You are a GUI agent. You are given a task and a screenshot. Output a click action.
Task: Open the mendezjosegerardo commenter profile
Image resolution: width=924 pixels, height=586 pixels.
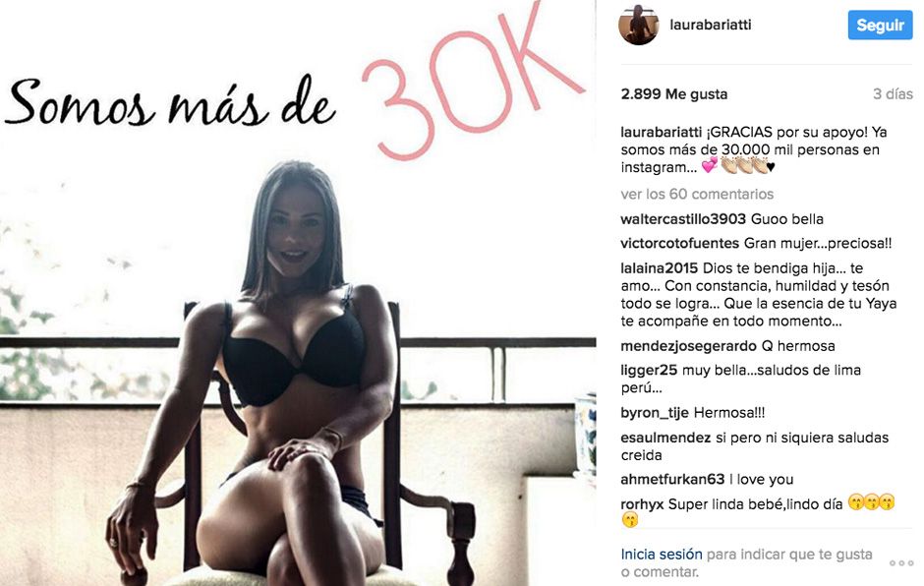[688, 346]
